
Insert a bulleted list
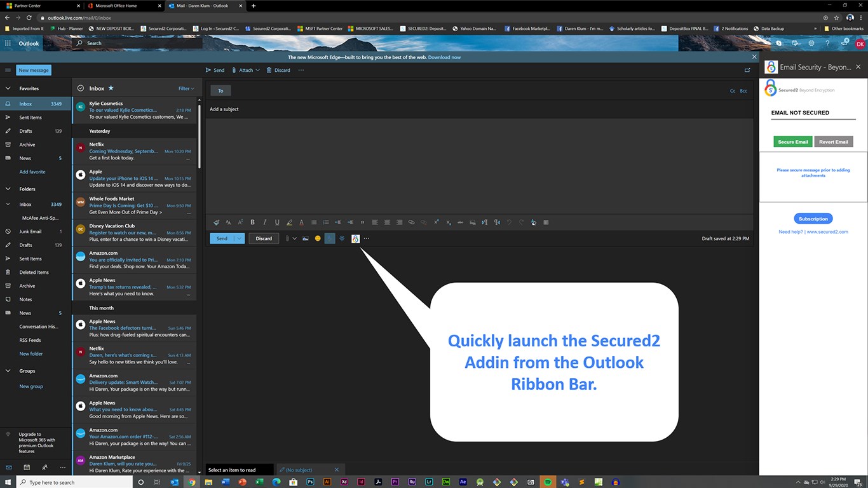[313, 222]
